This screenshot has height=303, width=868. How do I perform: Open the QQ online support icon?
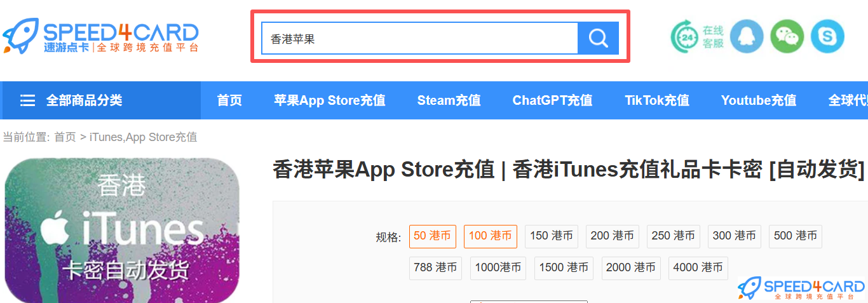(747, 36)
